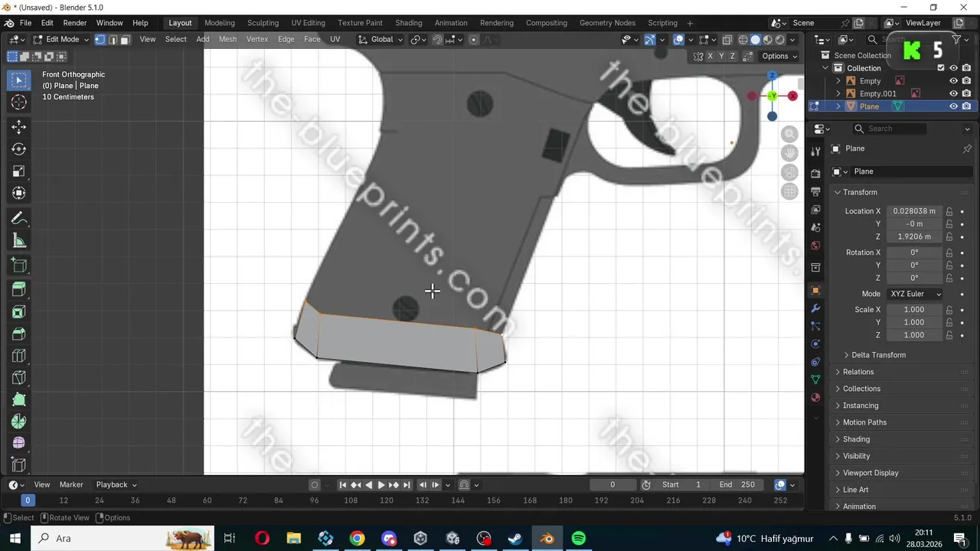Open the Mesh menu
980x551 pixels.
click(x=227, y=39)
